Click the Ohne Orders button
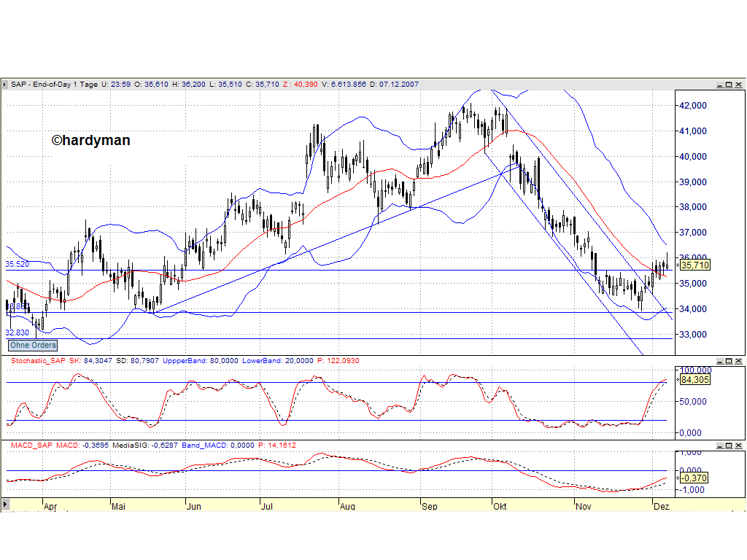This screenshot has width=747, height=560. point(32,345)
